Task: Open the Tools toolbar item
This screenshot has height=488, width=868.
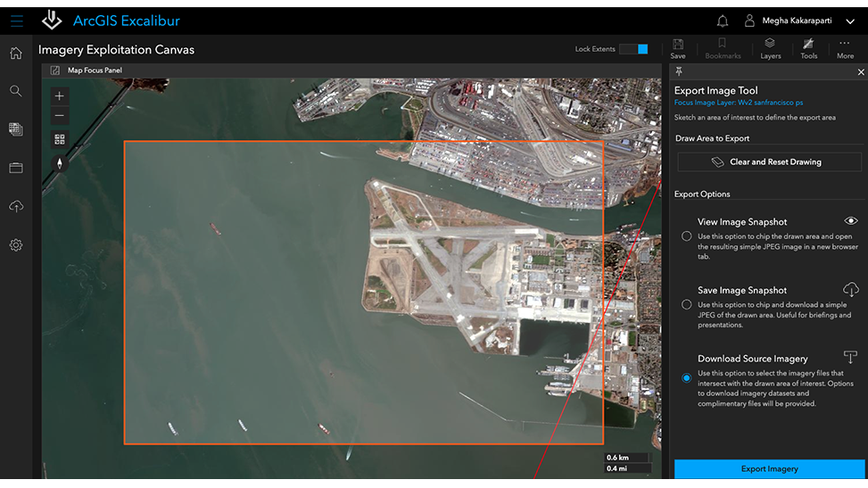Action: tap(808, 49)
